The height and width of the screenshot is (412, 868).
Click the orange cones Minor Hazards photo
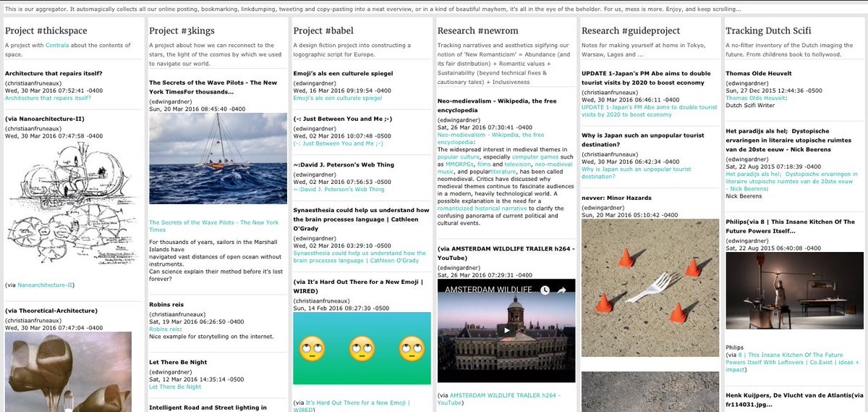(650, 287)
